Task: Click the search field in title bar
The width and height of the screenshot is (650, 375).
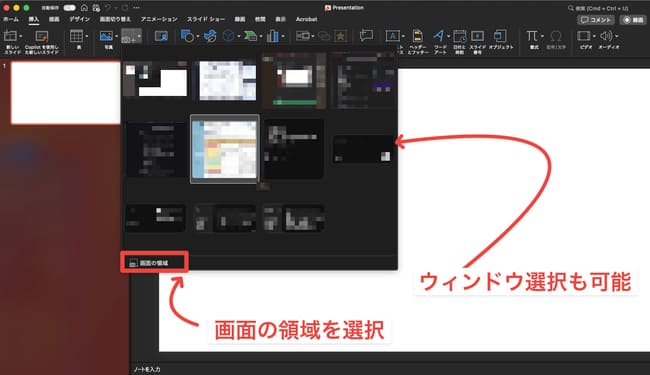Action: point(598,8)
